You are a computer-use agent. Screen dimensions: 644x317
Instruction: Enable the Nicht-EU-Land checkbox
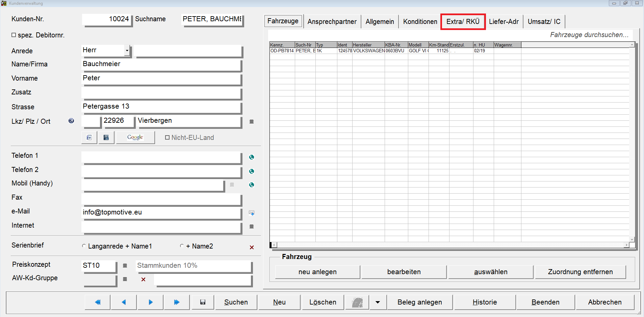point(167,137)
